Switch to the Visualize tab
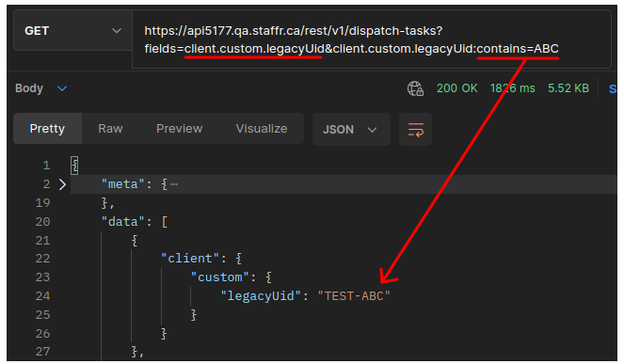Screen dimensions: 624x364 [x=262, y=129]
